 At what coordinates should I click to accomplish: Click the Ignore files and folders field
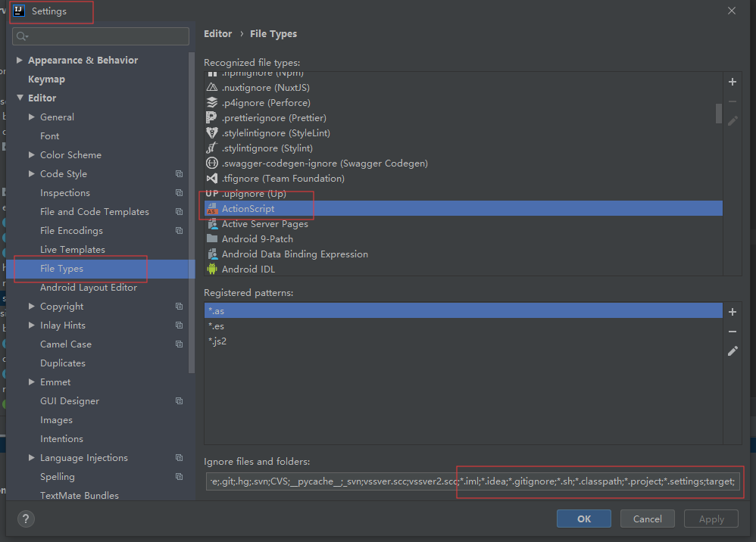point(472,481)
